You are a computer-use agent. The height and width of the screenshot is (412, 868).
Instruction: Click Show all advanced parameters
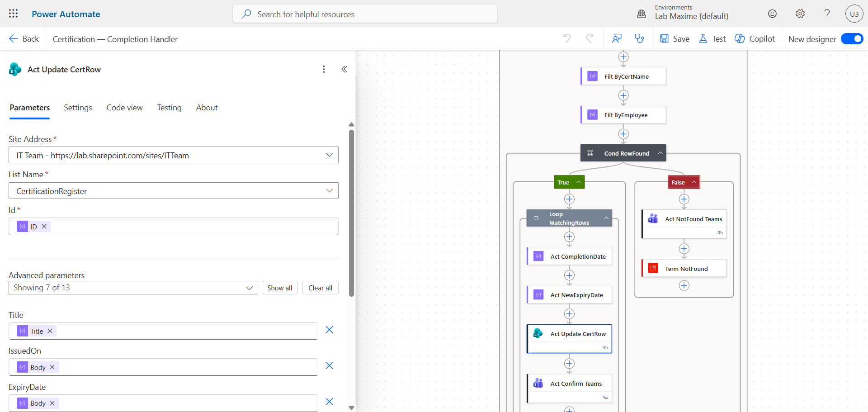280,288
